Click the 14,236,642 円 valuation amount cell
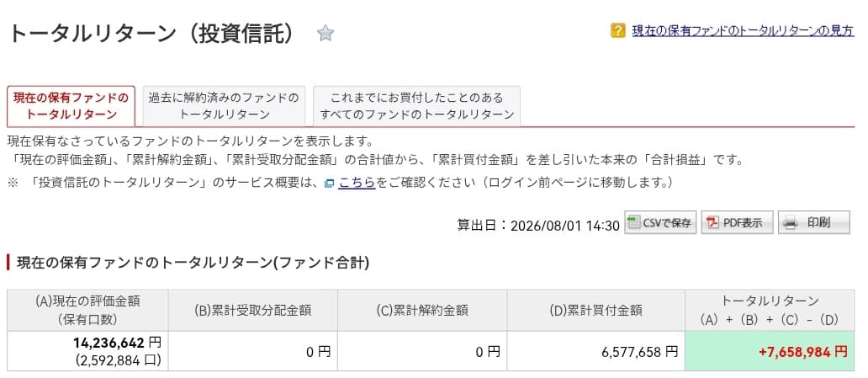Viewport: 868px width, 378px height. (x=87, y=351)
